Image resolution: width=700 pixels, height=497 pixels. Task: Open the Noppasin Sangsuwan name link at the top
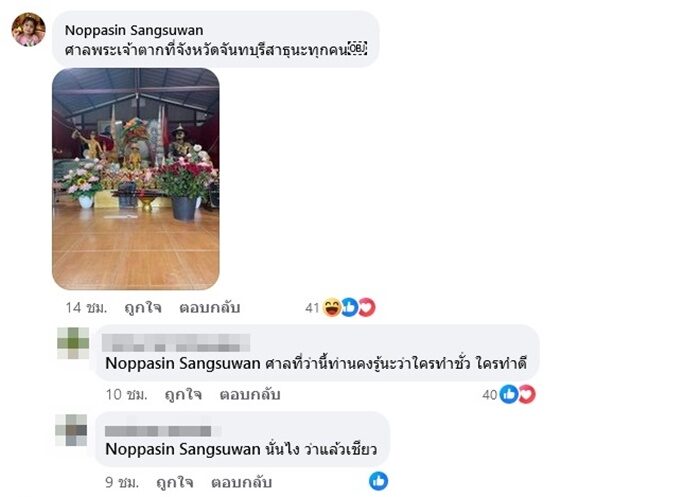(x=134, y=30)
